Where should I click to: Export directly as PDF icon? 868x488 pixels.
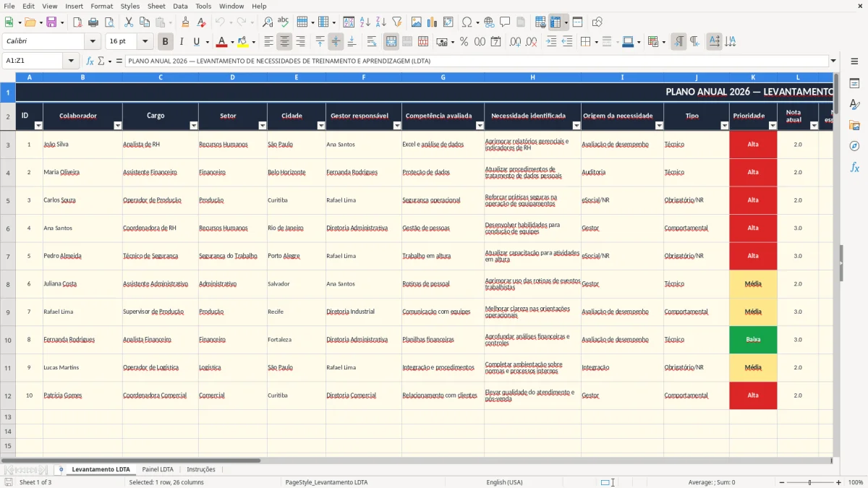click(x=77, y=22)
